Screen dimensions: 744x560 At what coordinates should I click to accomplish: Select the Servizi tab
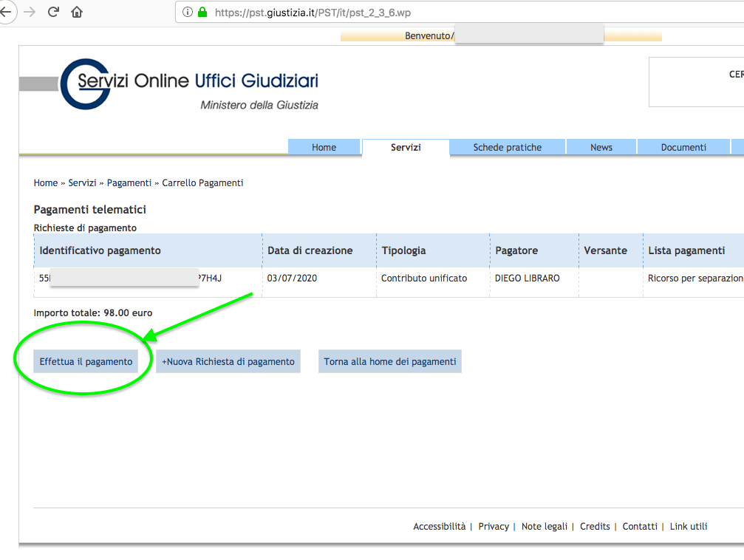pyautogui.click(x=406, y=147)
